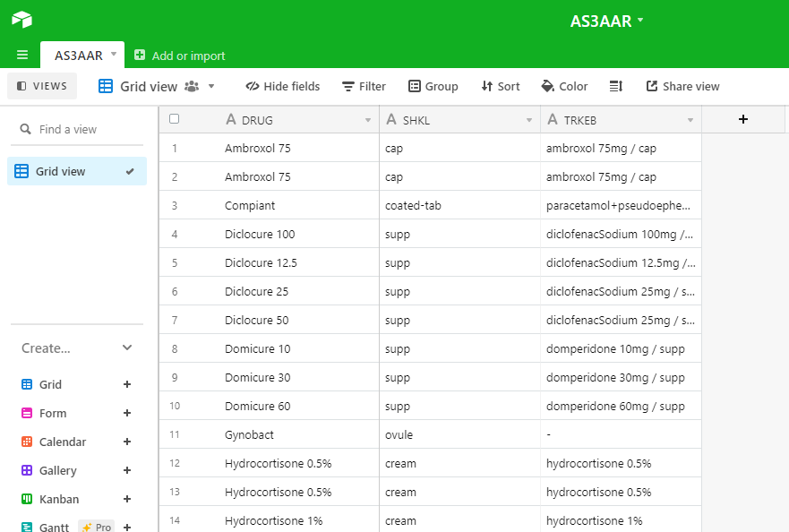This screenshot has height=532, width=789.
Task: Add a new Kanban view
Action: coord(127,499)
